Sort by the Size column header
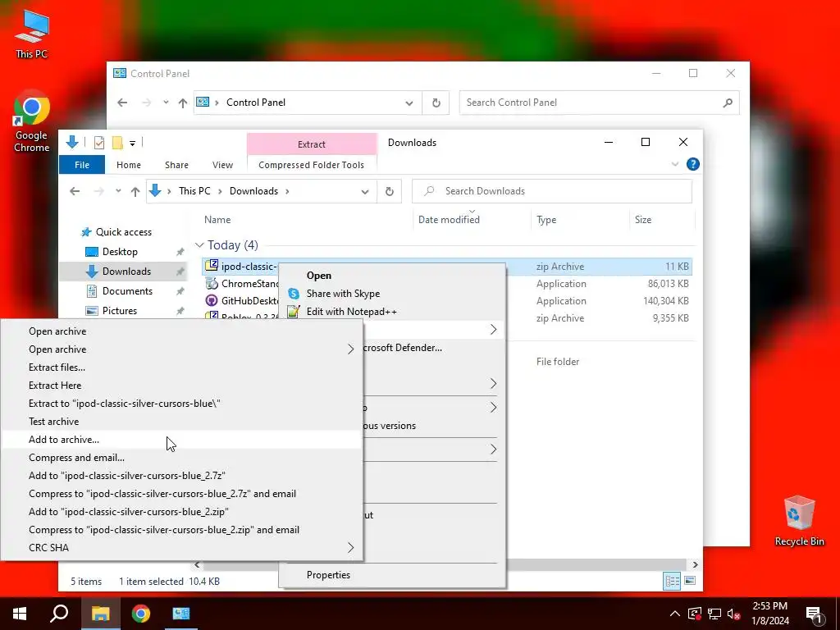The image size is (840, 630). pyautogui.click(x=643, y=220)
